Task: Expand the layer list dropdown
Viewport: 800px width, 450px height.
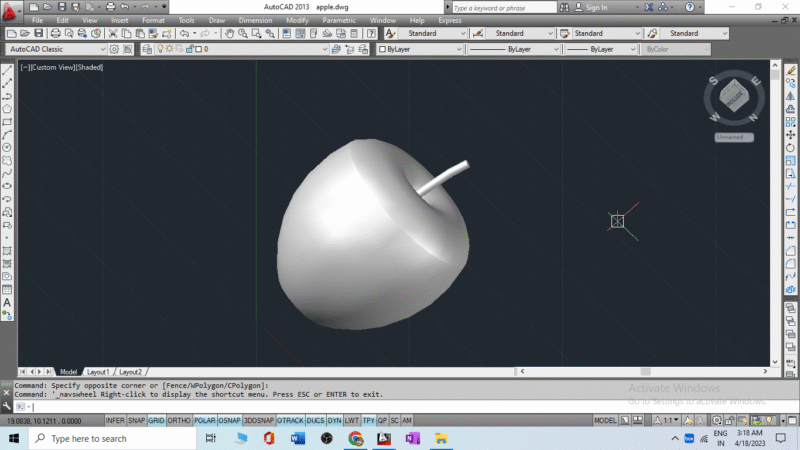Action: pos(324,49)
